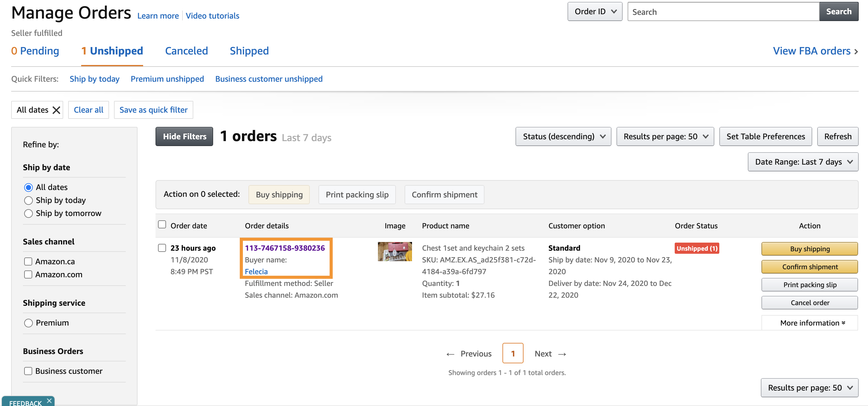Remove the All dates filter chip

(x=56, y=110)
